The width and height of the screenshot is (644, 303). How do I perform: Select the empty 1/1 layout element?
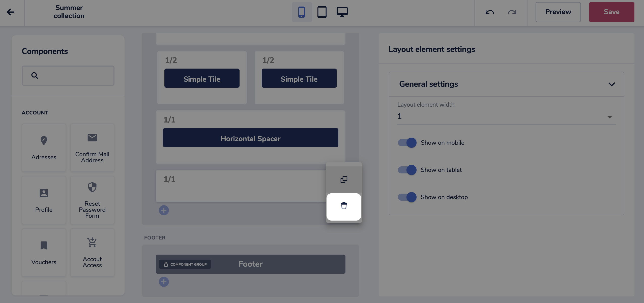241,186
